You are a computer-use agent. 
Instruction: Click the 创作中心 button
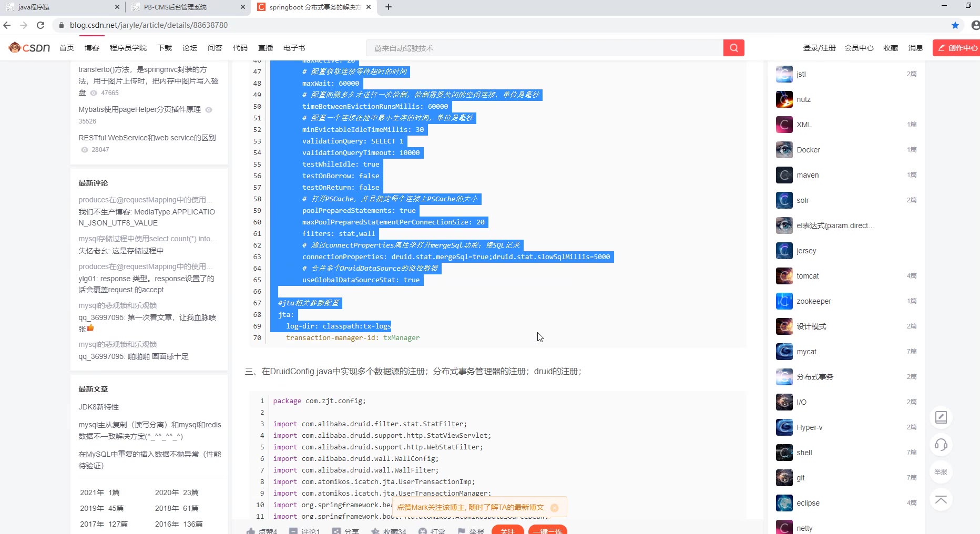coord(957,48)
